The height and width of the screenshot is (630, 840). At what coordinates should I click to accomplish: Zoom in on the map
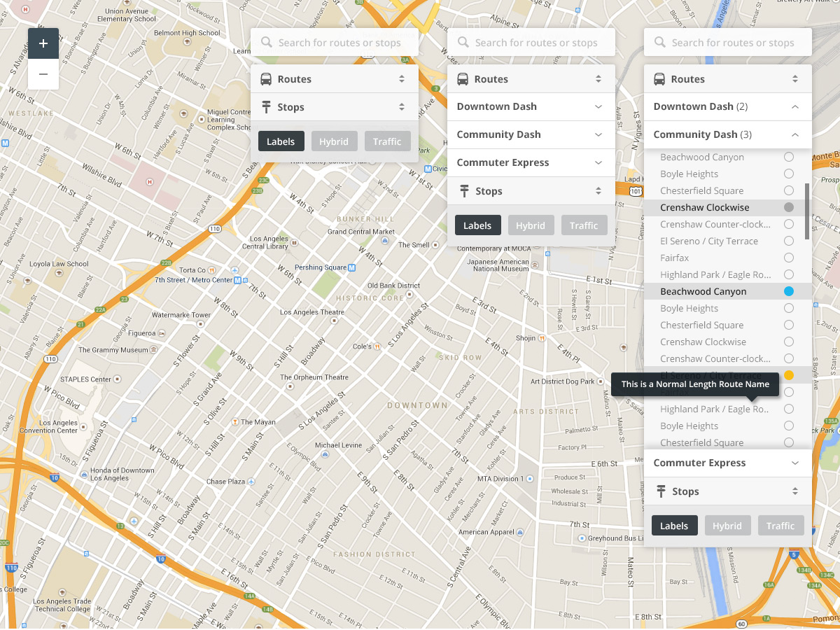(43, 43)
